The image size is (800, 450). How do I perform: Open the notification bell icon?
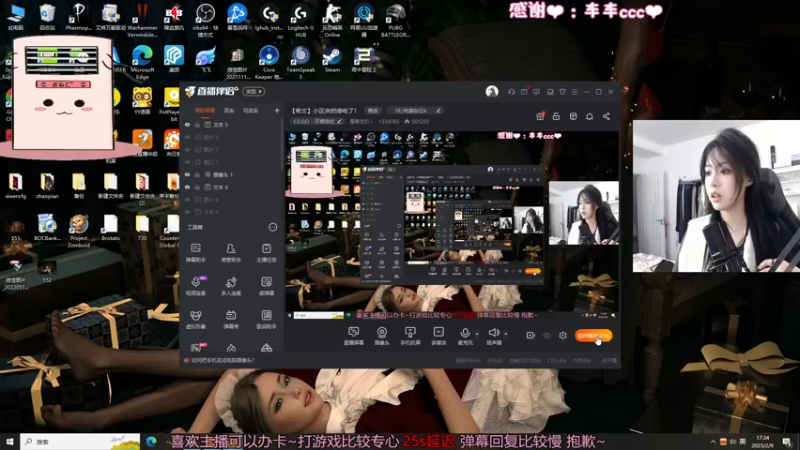point(589,116)
